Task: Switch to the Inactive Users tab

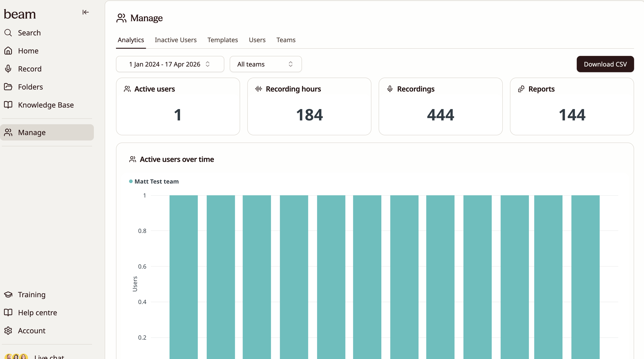Action: tap(176, 40)
